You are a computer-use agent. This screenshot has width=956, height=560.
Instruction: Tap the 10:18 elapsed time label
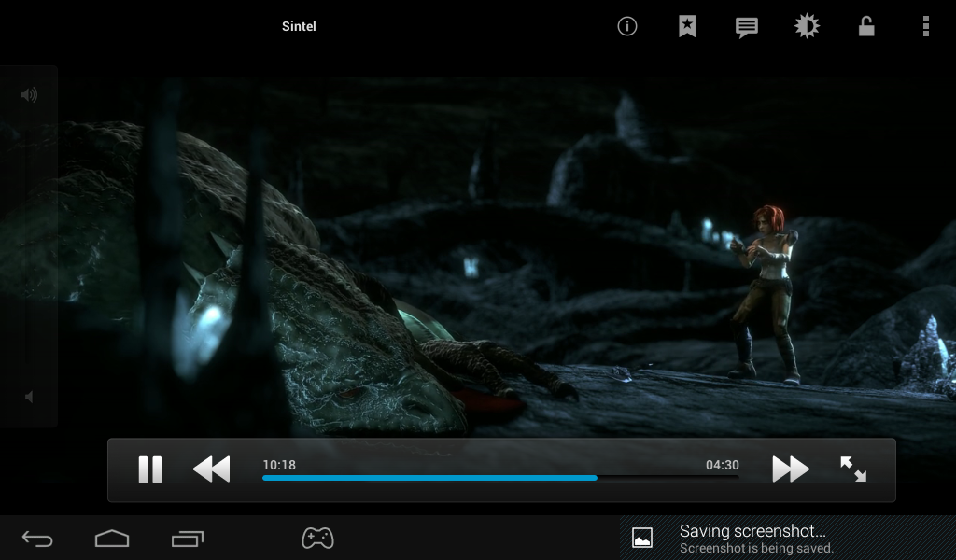coord(279,465)
